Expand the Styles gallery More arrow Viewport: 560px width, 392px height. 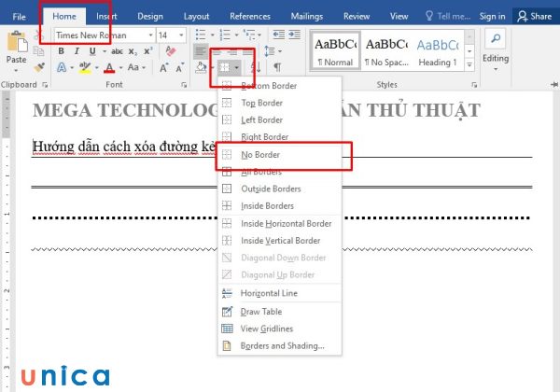click(469, 65)
